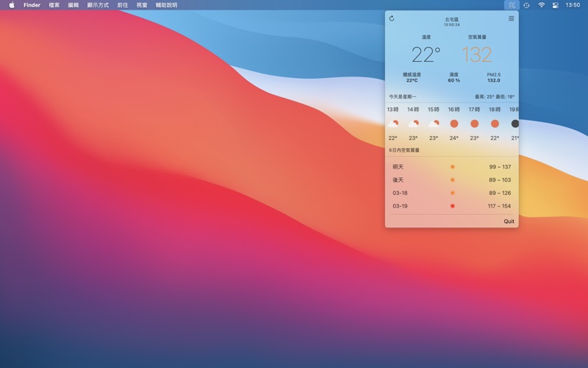Open Control Center icon in the menu bar
The width and height of the screenshot is (588, 368).
pyautogui.click(x=556, y=5)
